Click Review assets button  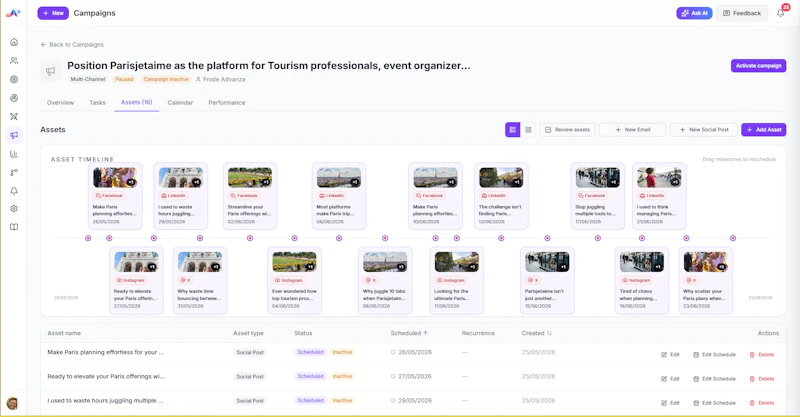click(x=567, y=130)
